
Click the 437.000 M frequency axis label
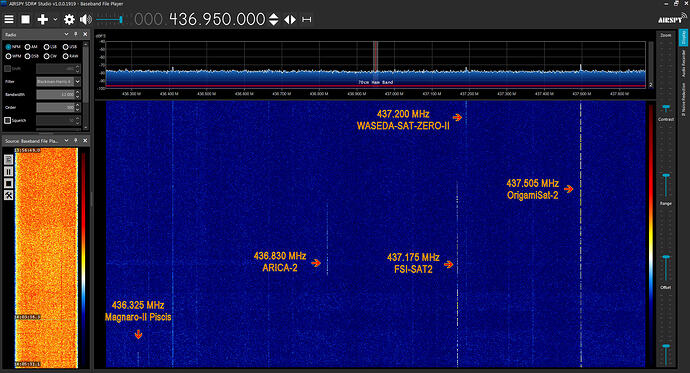click(x=394, y=94)
